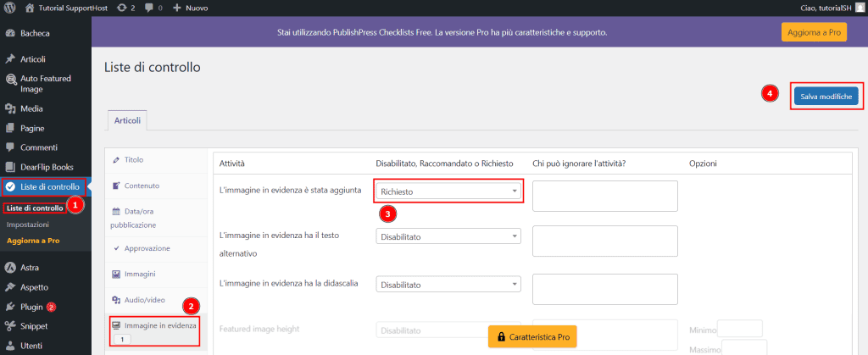Select the Titolo section tab
868x355 pixels.
click(156, 160)
